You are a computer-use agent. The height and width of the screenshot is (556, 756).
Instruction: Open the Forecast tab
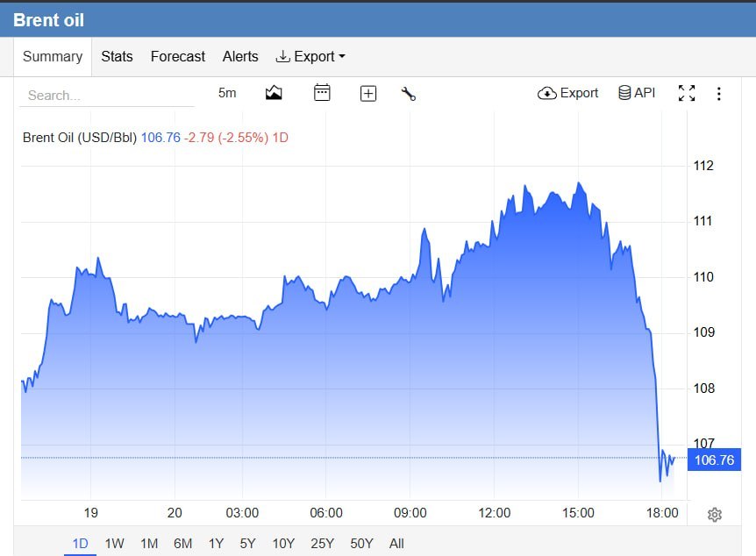(178, 56)
